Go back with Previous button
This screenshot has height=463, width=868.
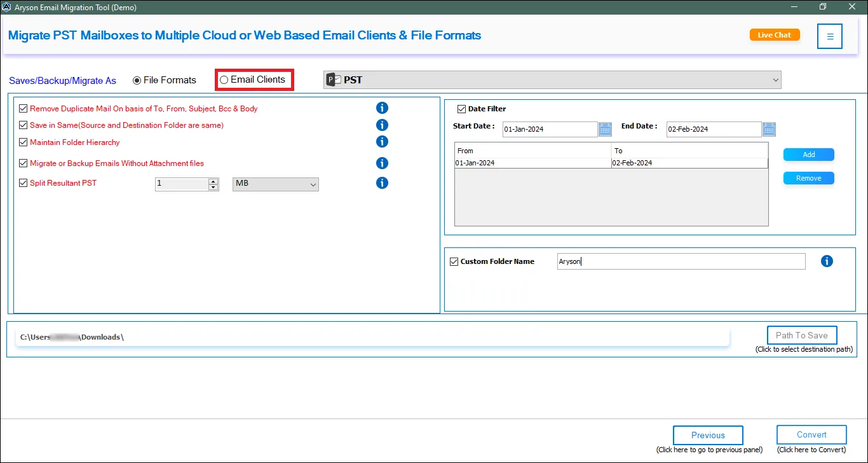(x=708, y=435)
